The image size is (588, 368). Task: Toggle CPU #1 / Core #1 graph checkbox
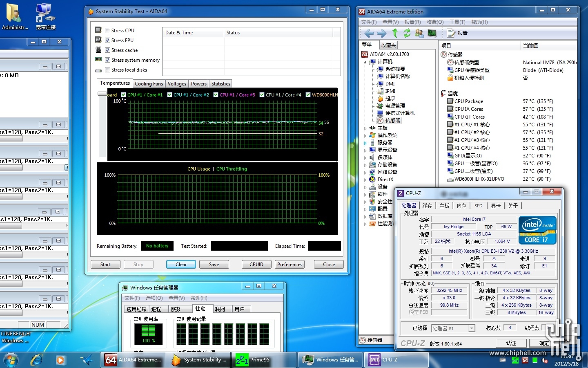coord(124,95)
